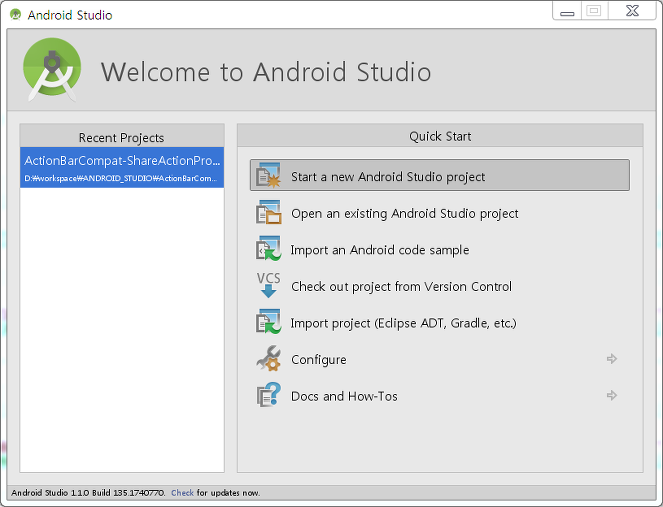Click the Recent Projects header

click(x=121, y=137)
